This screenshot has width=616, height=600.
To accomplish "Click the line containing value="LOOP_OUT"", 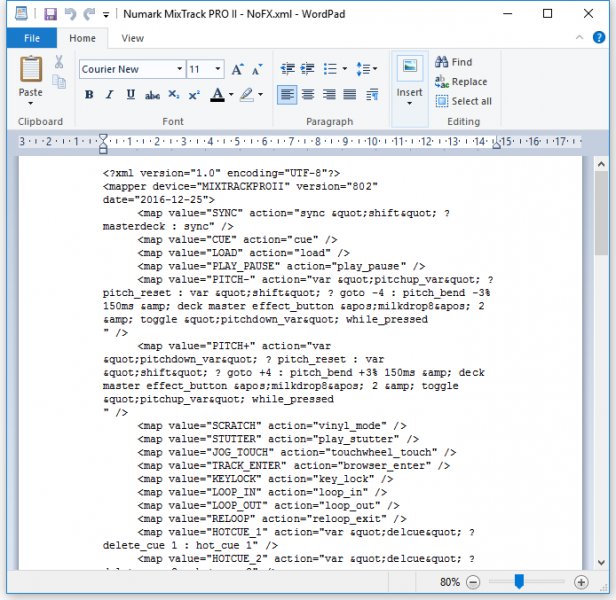I will coord(269,506).
